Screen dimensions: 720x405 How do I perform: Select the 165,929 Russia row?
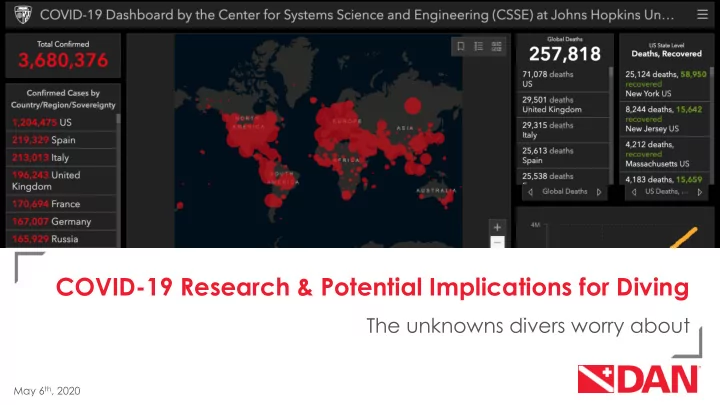tap(61, 239)
